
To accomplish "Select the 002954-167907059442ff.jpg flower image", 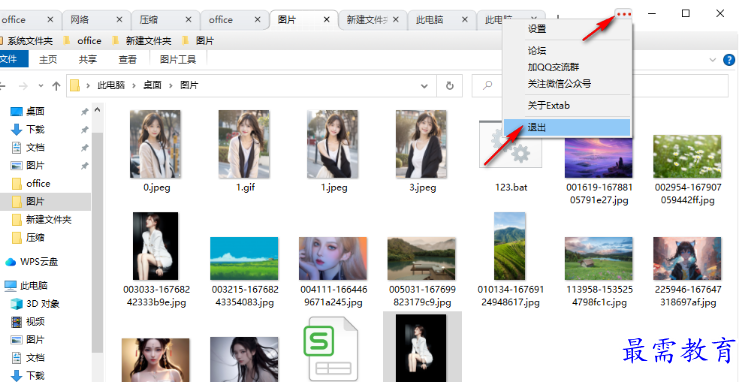I will coord(688,157).
